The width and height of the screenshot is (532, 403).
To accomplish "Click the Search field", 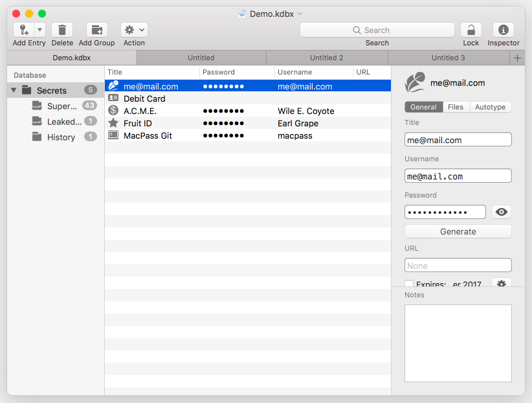I will (377, 30).
